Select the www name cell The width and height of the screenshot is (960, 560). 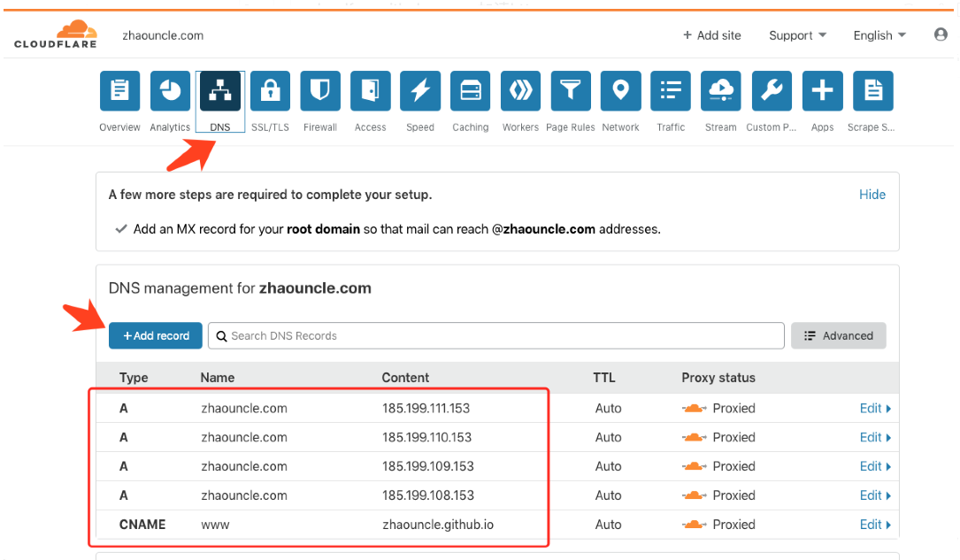point(215,525)
